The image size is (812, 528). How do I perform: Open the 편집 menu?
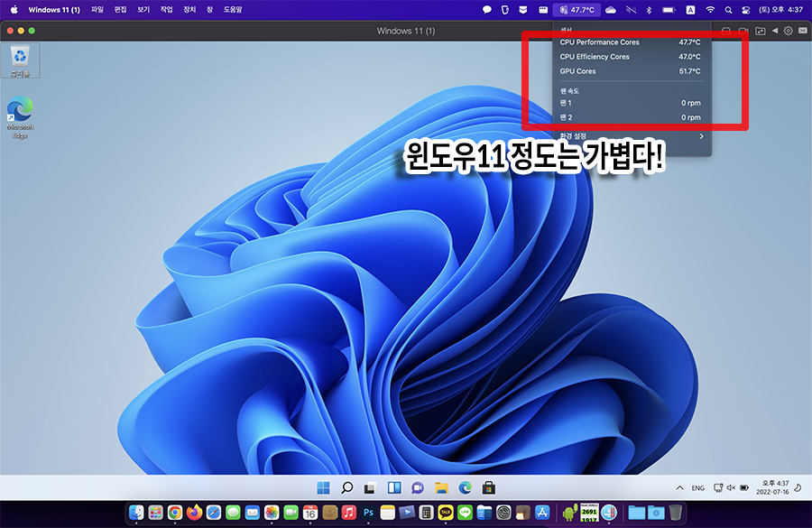coord(120,9)
